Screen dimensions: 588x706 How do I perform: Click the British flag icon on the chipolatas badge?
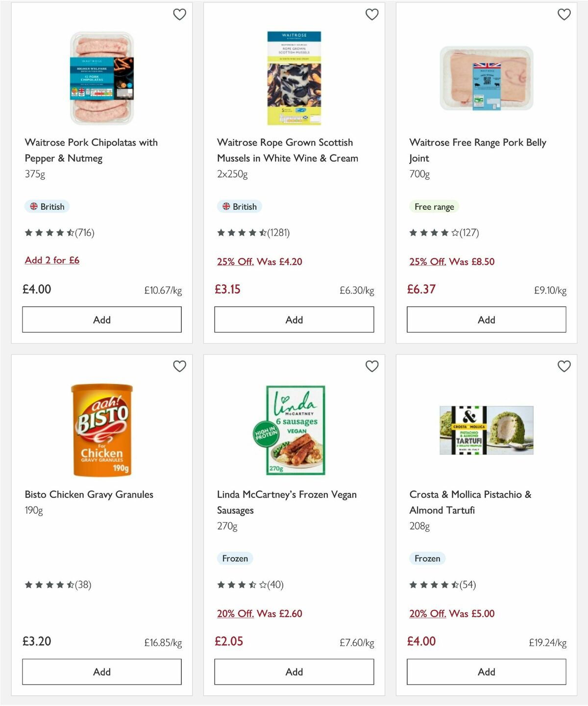[x=33, y=206]
